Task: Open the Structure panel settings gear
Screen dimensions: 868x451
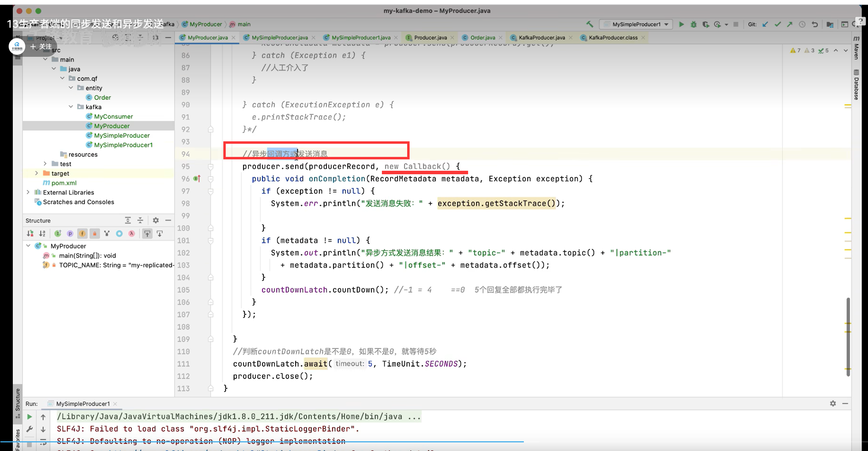Action: tap(156, 220)
